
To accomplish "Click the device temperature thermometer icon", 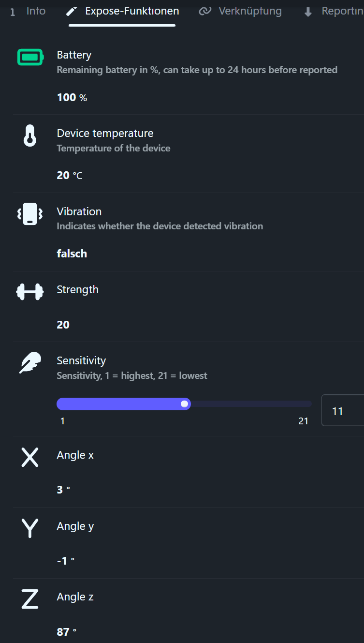I will (30, 135).
